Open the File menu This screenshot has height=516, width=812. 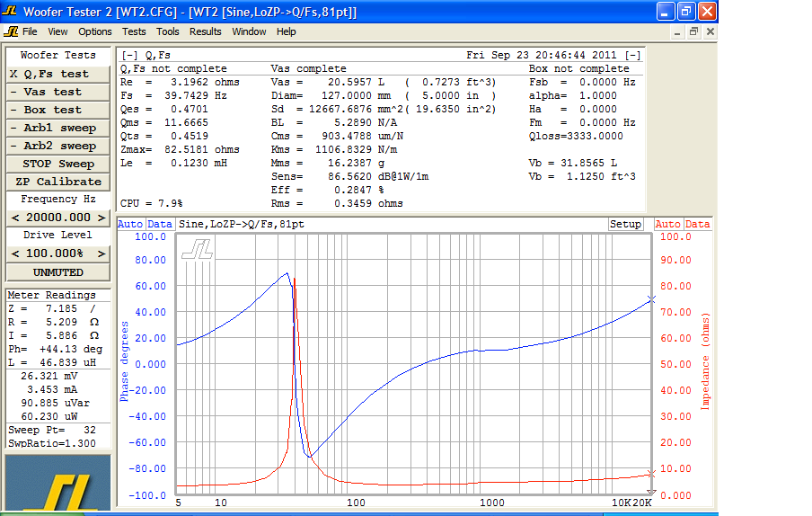point(30,31)
